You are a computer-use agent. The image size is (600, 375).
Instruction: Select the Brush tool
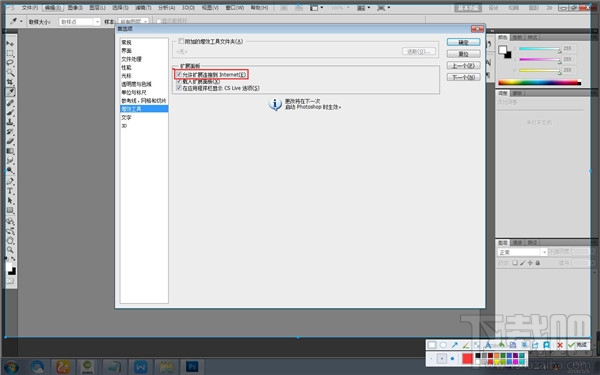pyautogui.click(x=10, y=112)
